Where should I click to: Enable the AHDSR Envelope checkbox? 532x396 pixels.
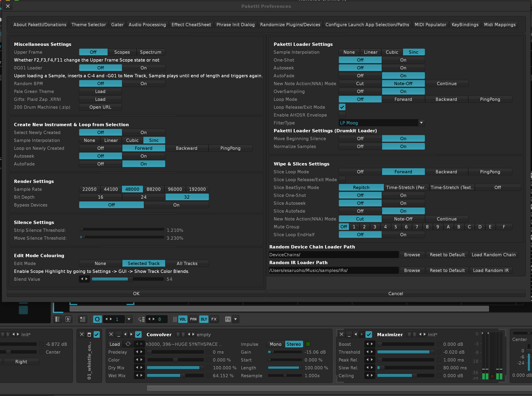pos(342,115)
